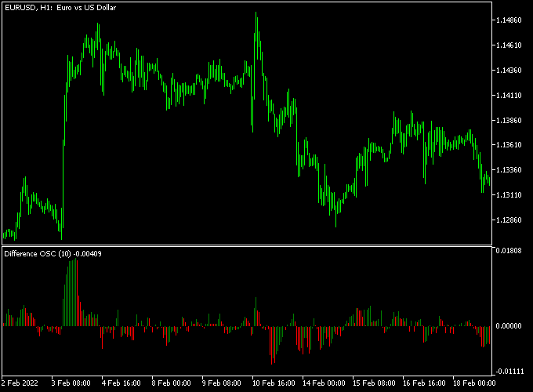
Task: Click price label 1.13860
Action: [509, 121]
